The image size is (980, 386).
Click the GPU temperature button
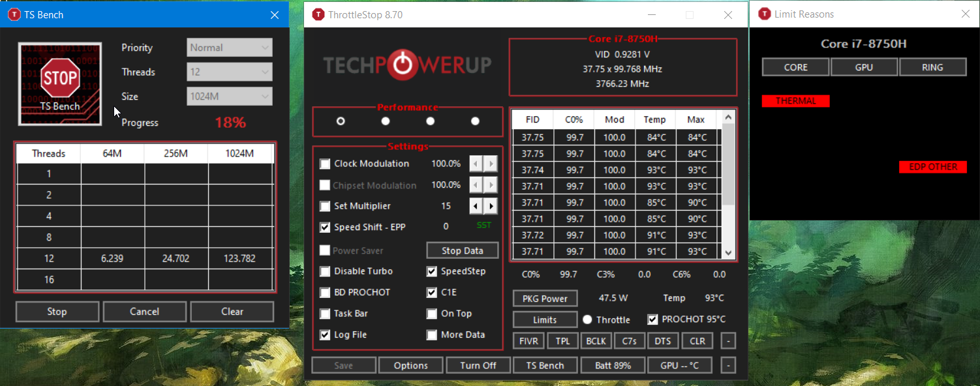point(680,365)
